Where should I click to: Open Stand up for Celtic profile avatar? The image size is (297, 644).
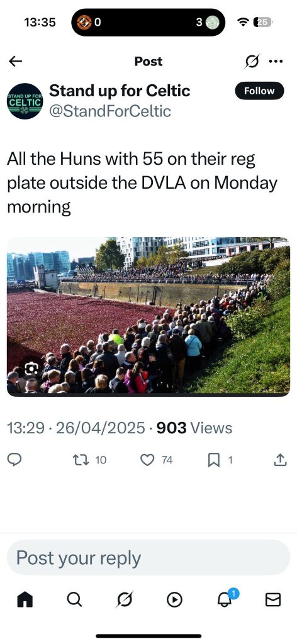25,101
